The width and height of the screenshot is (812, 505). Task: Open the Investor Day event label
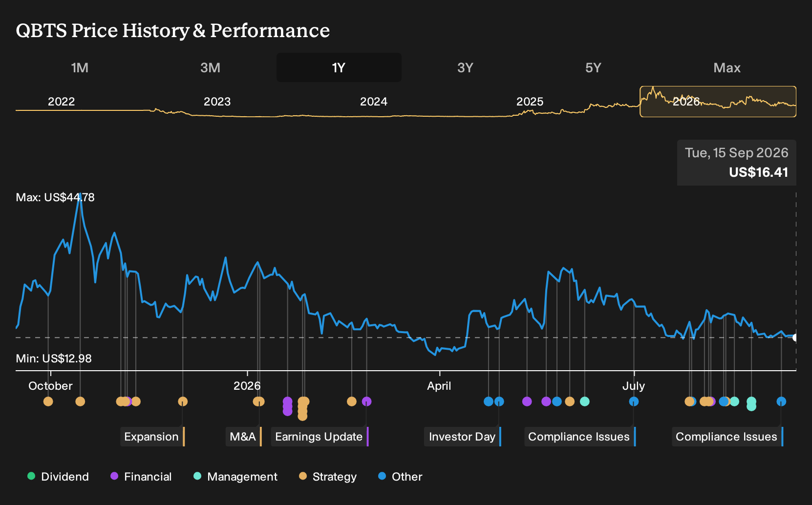[x=463, y=437]
